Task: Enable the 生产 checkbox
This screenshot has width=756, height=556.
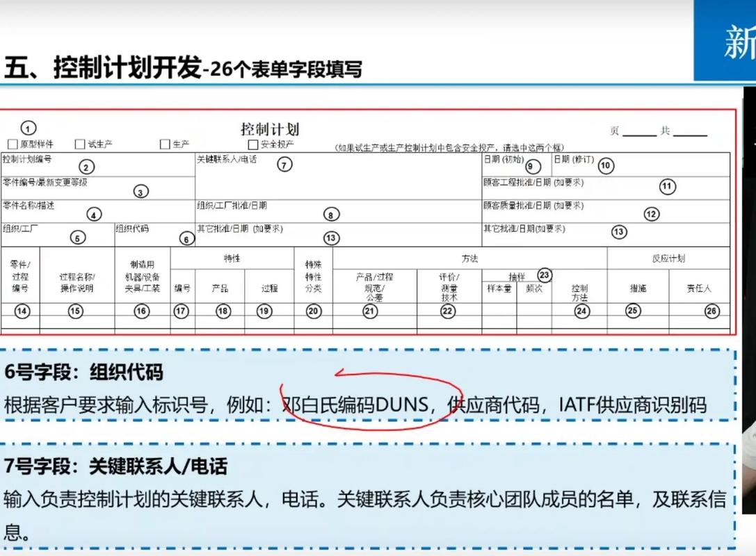Action: pyautogui.click(x=163, y=143)
